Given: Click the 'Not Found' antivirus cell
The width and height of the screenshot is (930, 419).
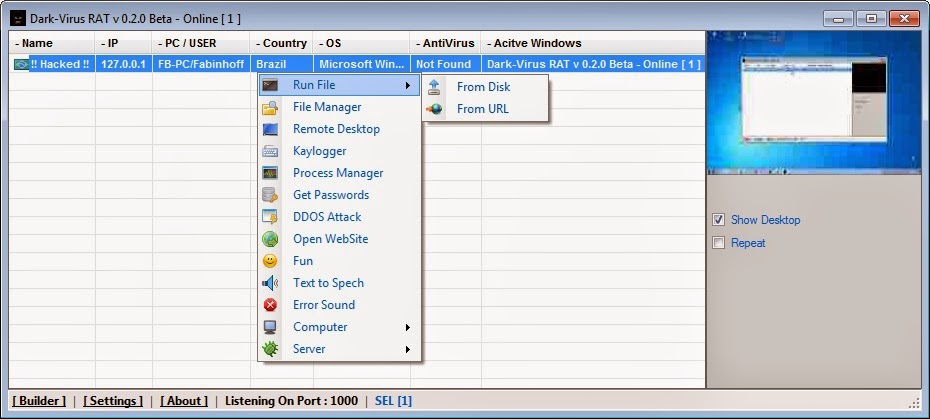Looking at the screenshot, I should tap(445, 64).
